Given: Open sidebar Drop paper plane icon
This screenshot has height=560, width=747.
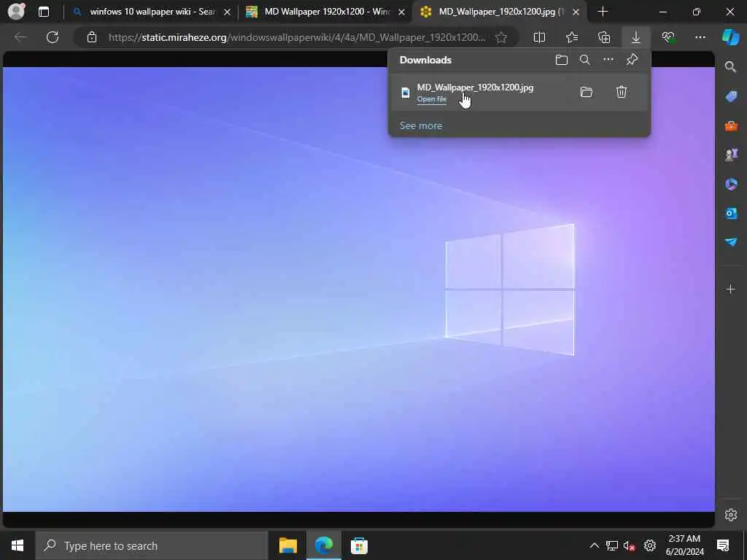Looking at the screenshot, I should 731,242.
